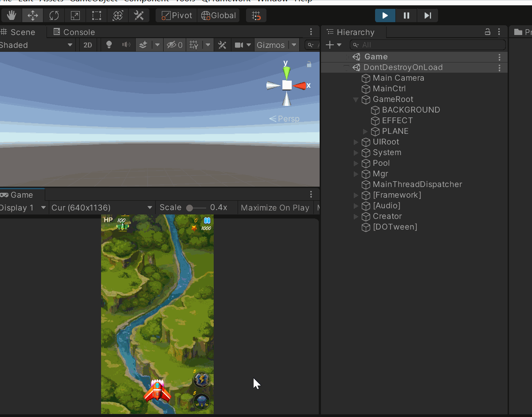
Task: Click the Step frame button
Action: pos(427,16)
